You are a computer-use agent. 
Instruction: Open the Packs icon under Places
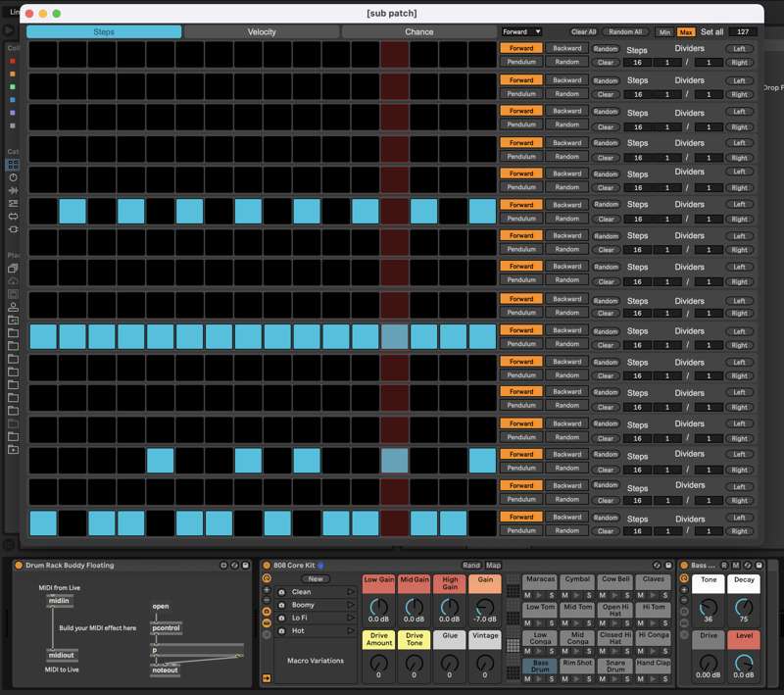coord(13,269)
